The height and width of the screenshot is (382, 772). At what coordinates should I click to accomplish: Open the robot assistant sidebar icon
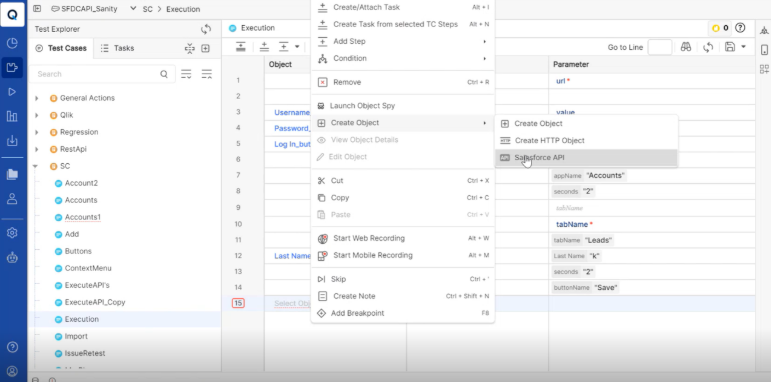[12, 257]
